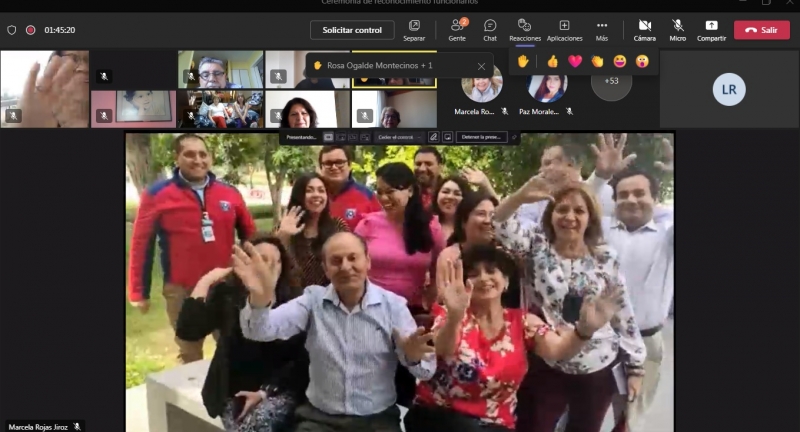Expand the Más options menu
The image size is (800, 432).
[x=602, y=29]
